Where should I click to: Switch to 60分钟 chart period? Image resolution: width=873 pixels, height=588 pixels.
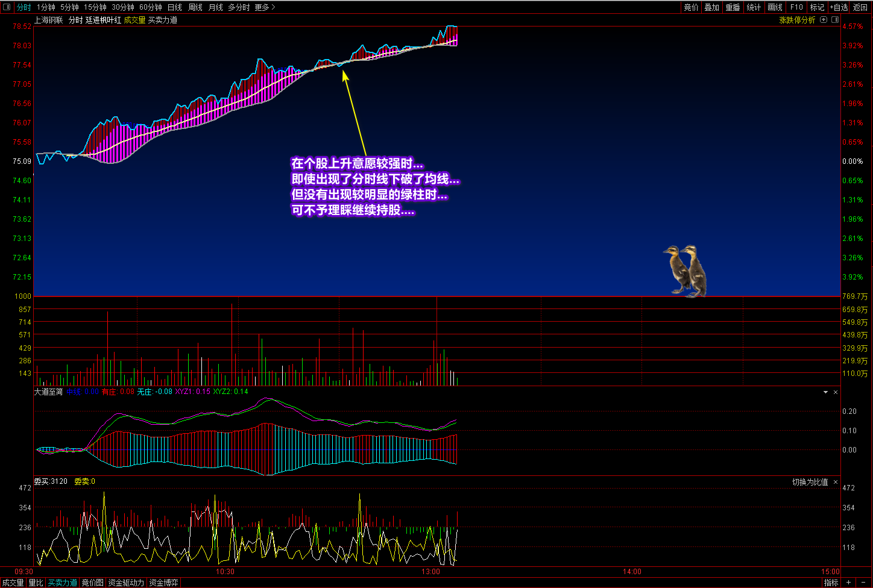[x=151, y=7]
